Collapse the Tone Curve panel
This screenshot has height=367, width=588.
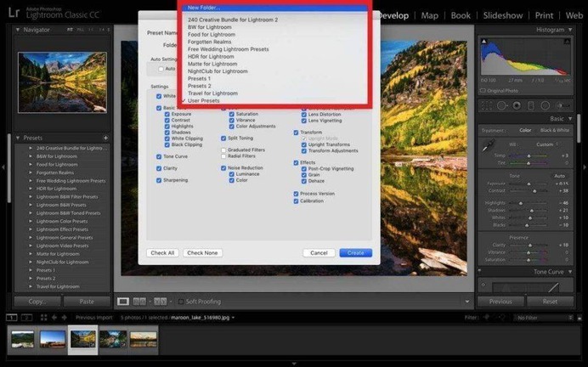(x=570, y=272)
